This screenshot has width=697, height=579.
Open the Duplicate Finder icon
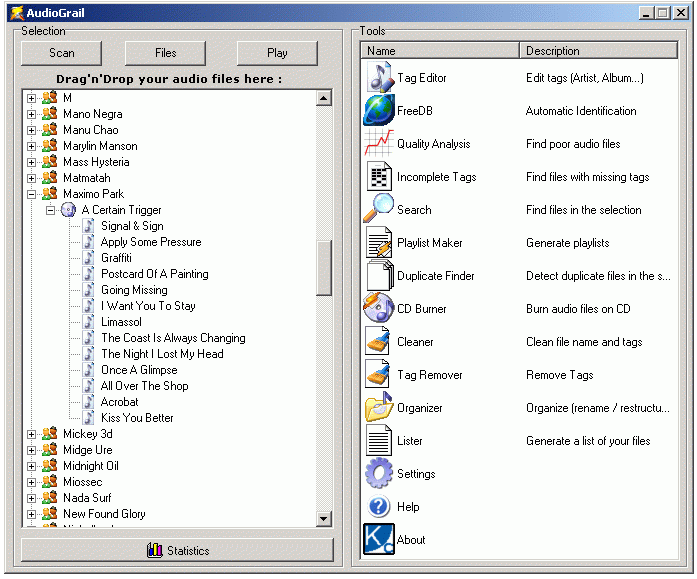(x=380, y=276)
